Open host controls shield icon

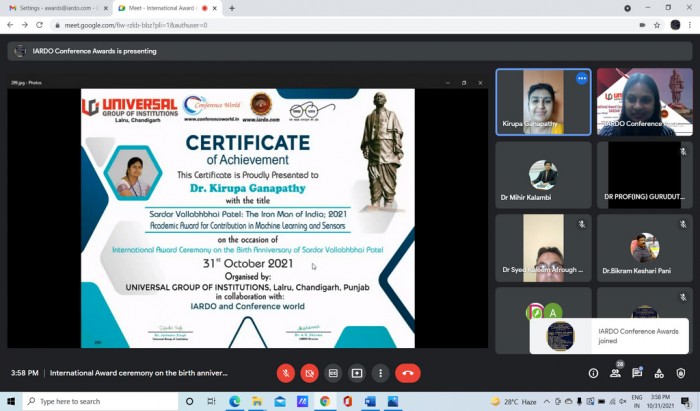click(x=681, y=373)
